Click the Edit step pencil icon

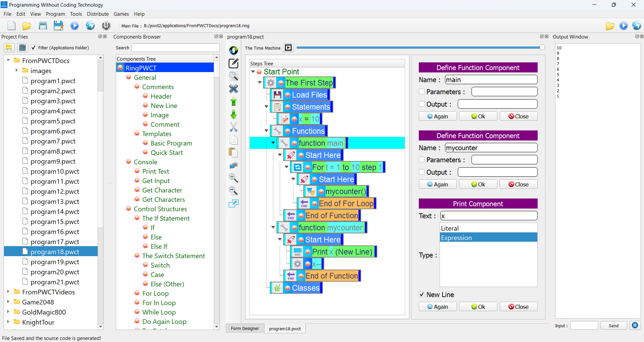[x=233, y=63]
